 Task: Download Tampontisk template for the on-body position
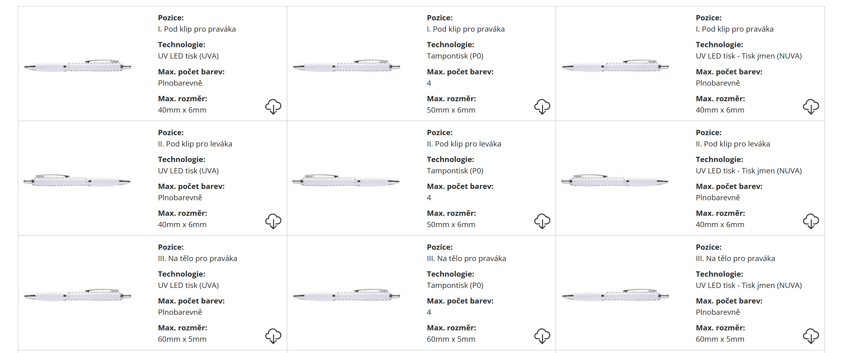click(542, 336)
